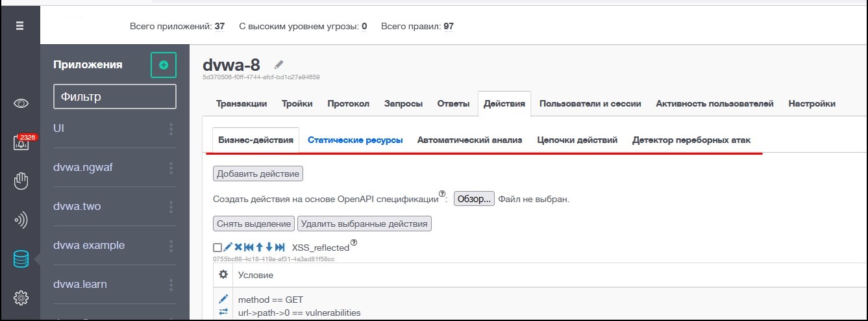The height and width of the screenshot is (321, 868).
Task: Click the Всего правил: 97 counter
Action: point(417,27)
